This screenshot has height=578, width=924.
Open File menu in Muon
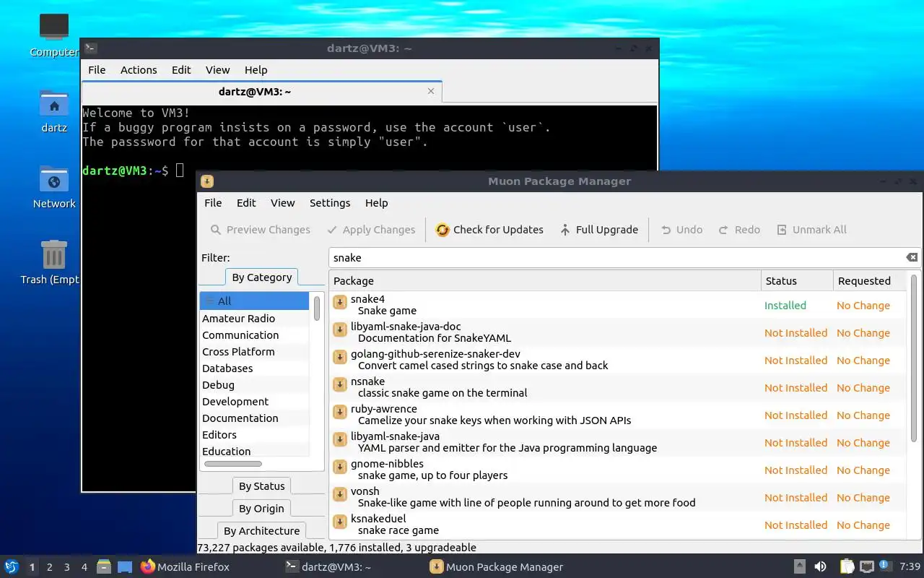pyautogui.click(x=213, y=203)
